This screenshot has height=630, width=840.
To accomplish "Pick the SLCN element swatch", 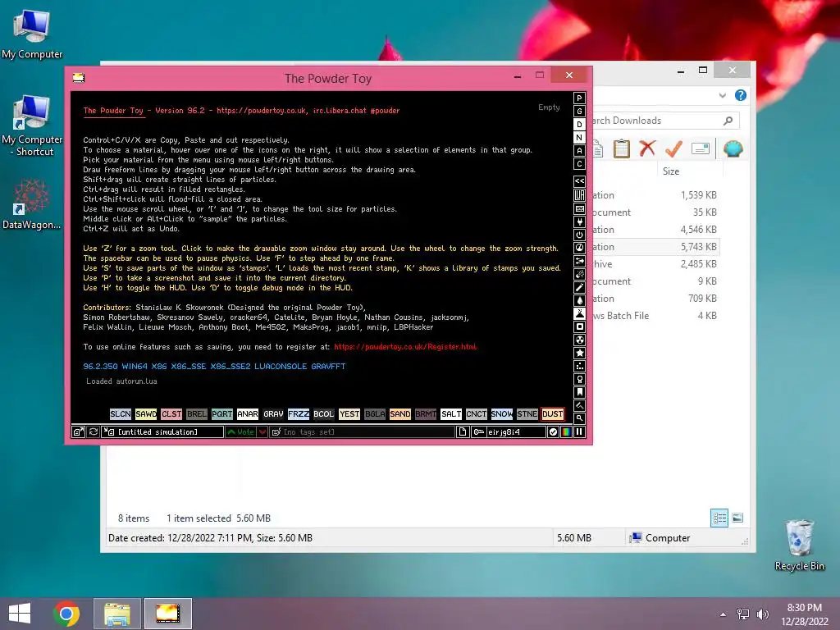I will (121, 414).
